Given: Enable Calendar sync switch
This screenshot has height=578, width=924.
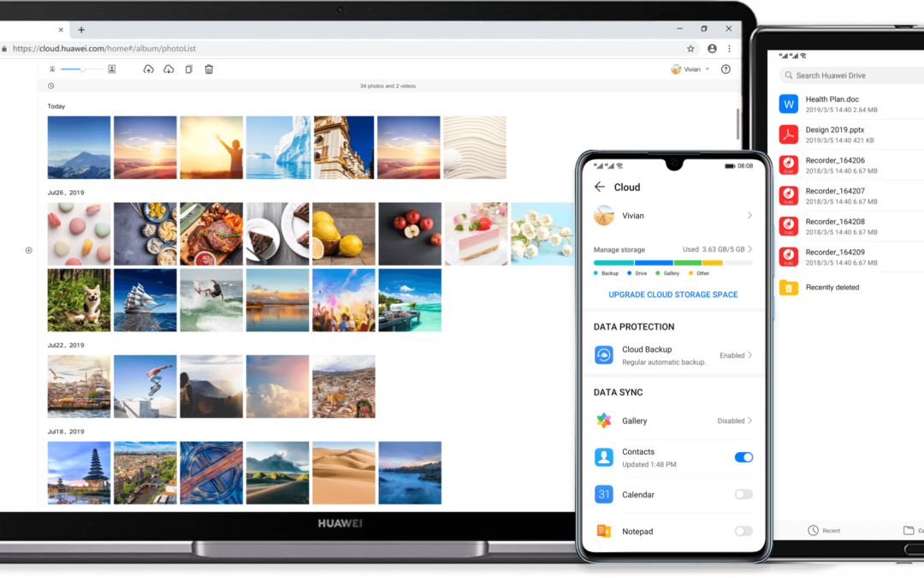Looking at the screenshot, I should coord(743,494).
